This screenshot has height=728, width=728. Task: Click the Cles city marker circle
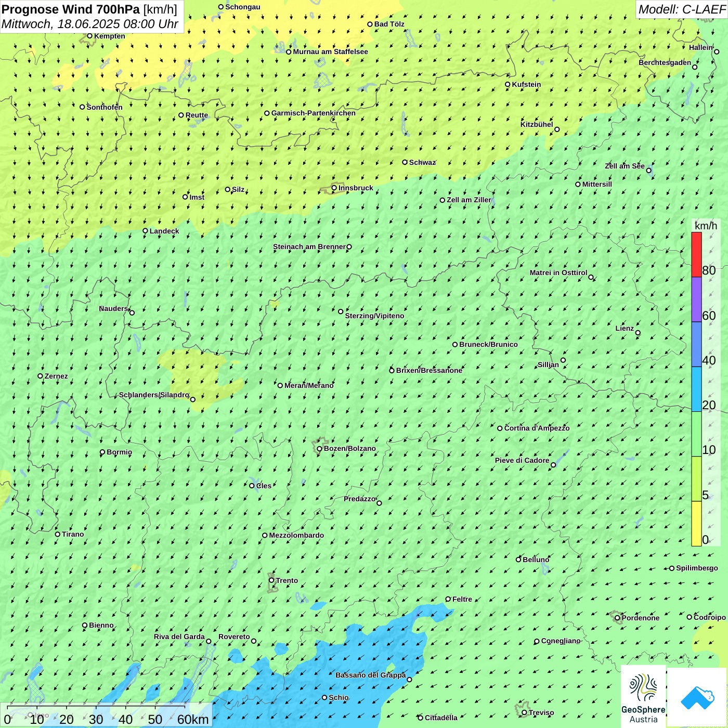pos(252,486)
